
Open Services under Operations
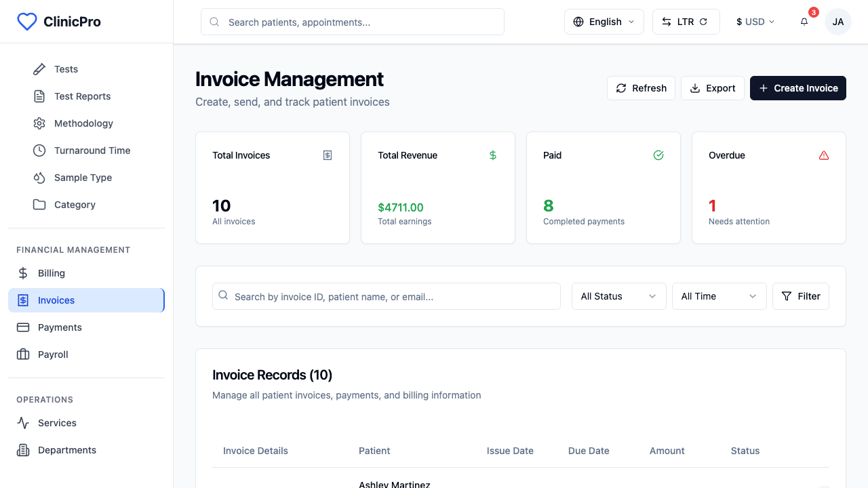click(x=86, y=423)
